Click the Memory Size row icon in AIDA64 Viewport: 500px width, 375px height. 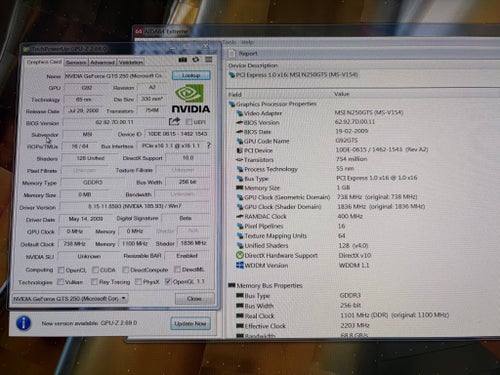(240, 188)
